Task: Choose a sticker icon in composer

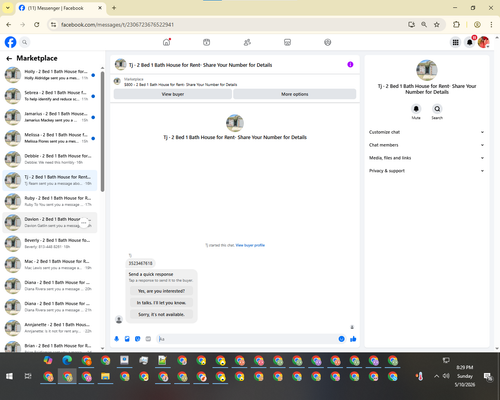Action: [x=138, y=339]
